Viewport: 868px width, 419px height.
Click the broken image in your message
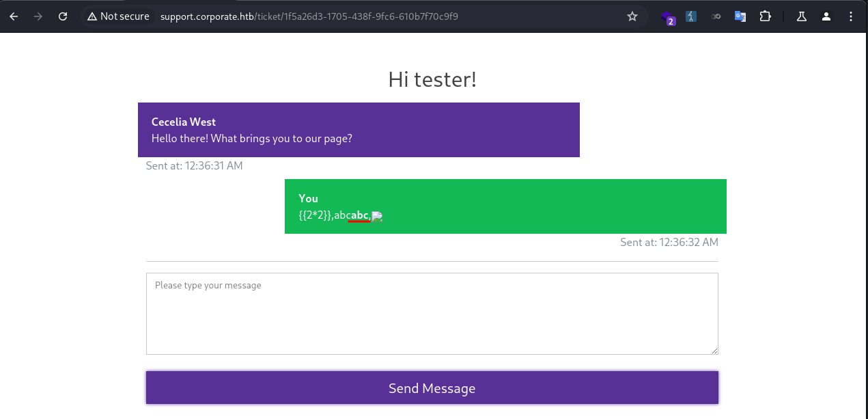377,216
